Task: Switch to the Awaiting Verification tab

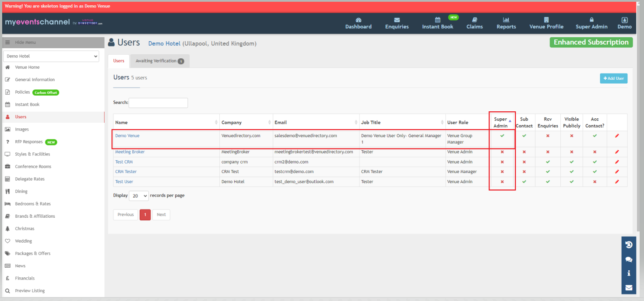Action: pos(160,61)
